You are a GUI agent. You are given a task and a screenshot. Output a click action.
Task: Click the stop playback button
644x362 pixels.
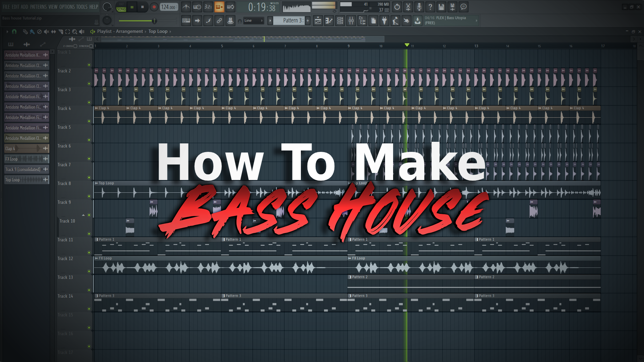(143, 7)
